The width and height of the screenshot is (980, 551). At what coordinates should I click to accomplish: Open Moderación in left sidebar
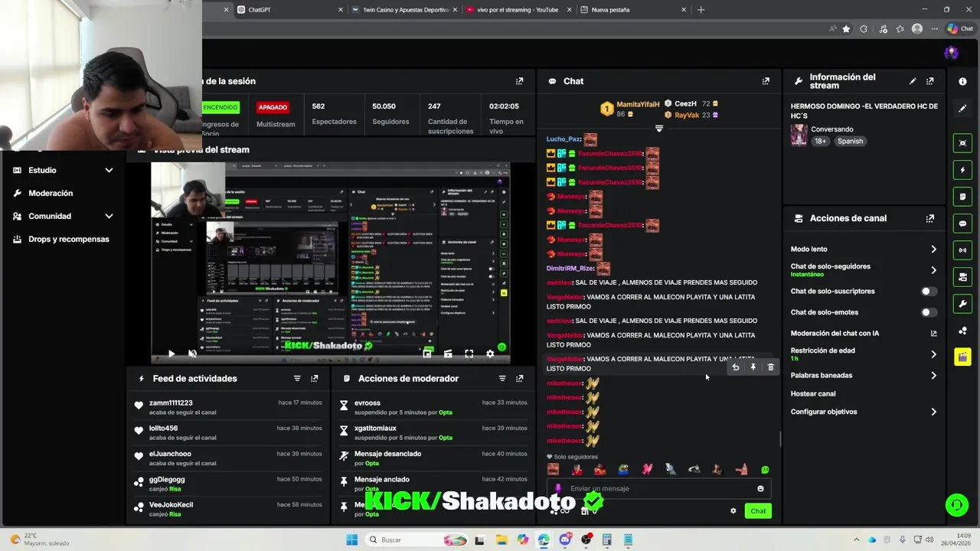coord(51,194)
